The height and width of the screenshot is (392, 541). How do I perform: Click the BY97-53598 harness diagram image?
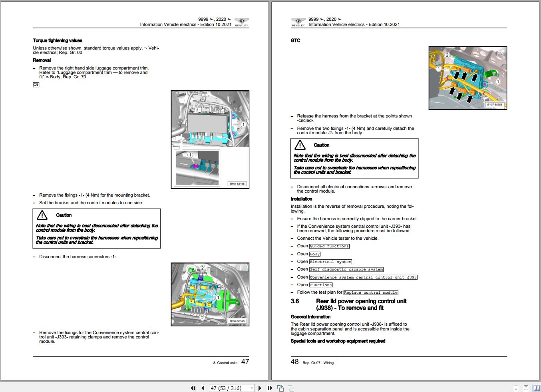[x=210, y=294]
